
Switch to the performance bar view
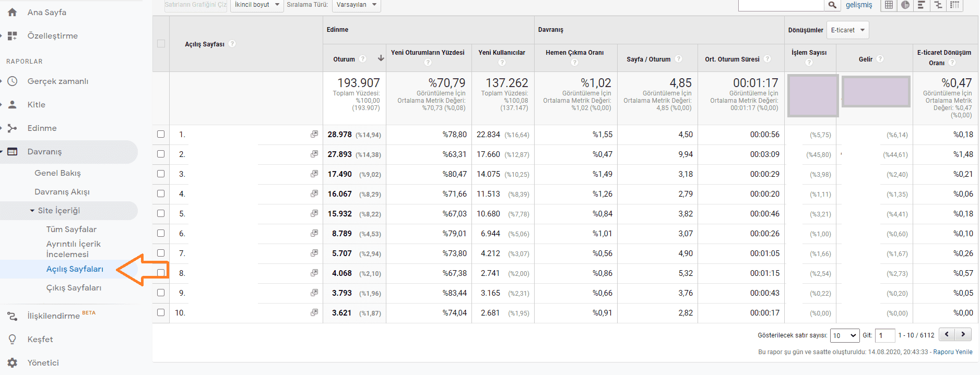[x=922, y=5]
